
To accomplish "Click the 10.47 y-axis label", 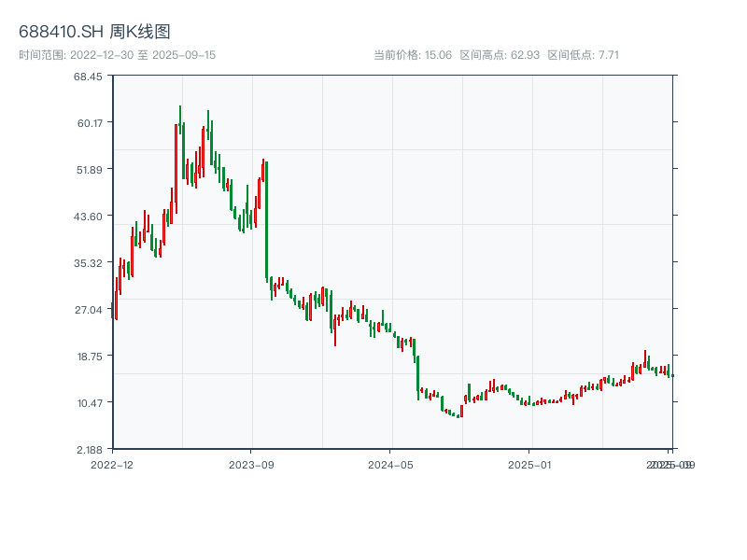I will click(89, 403).
